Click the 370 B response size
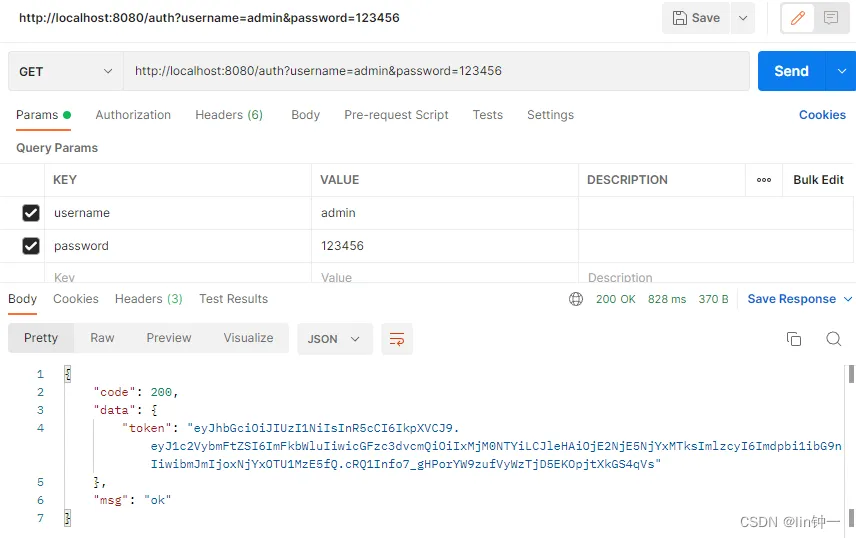 714,299
